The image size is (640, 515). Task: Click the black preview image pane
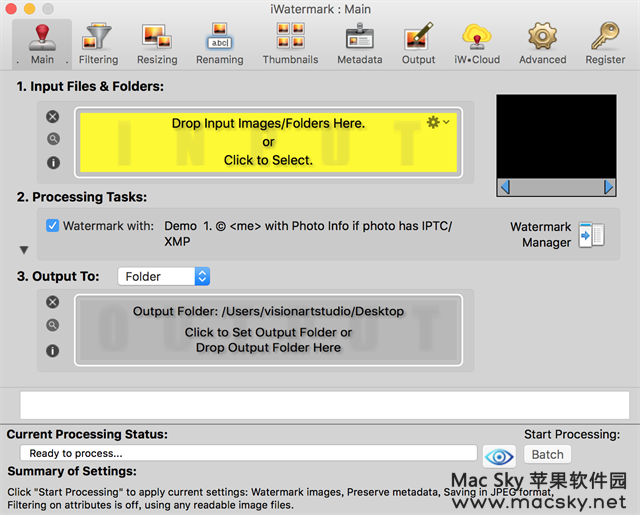click(556, 137)
